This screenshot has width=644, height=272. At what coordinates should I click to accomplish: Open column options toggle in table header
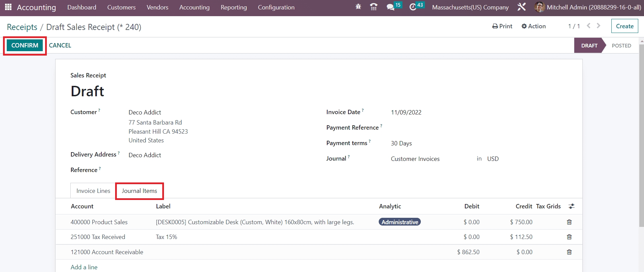pos(571,206)
